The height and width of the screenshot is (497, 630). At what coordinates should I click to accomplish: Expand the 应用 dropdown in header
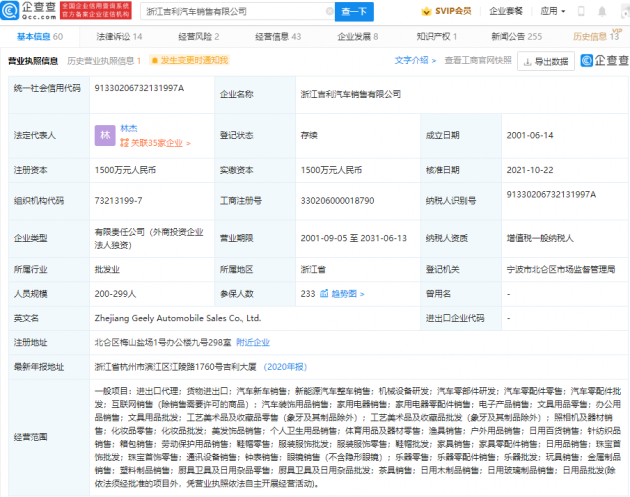tap(550, 12)
